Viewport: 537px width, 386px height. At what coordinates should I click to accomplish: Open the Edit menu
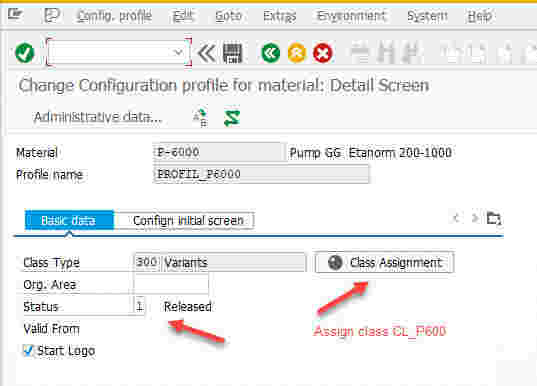click(183, 16)
